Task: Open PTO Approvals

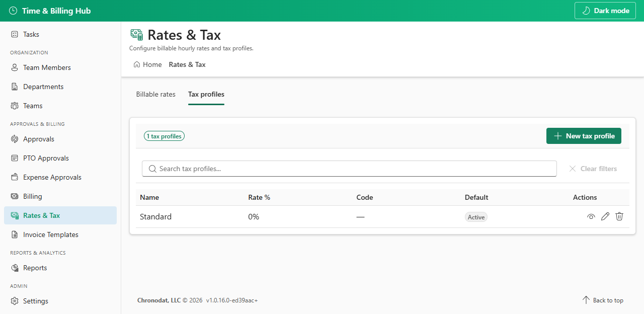Action: tap(60, 158)
